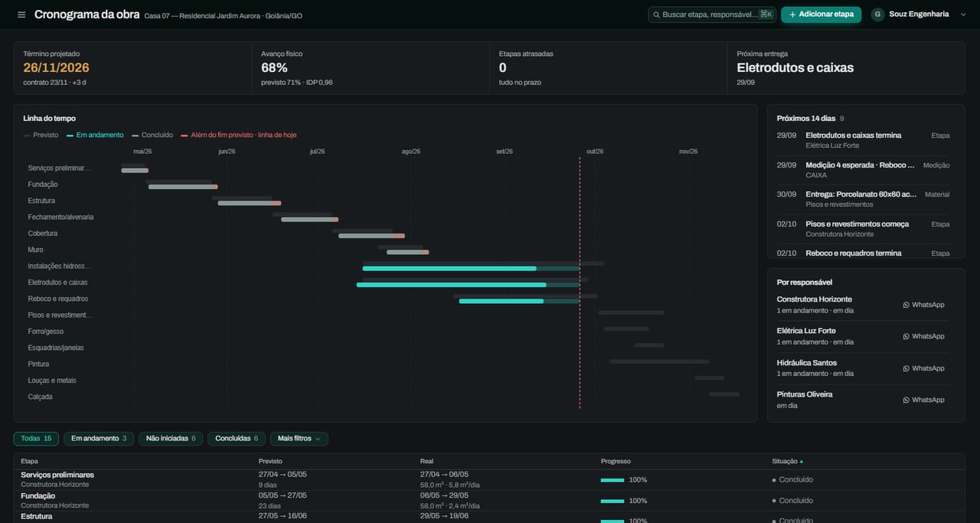
Task: Open the 'Pisos e revestimentos começa' upcoming item
Action: point(863,228)
